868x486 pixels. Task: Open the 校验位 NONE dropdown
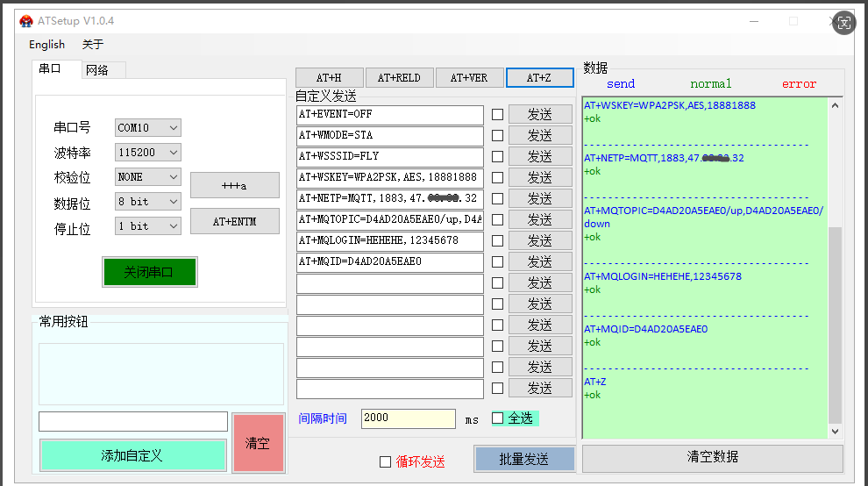coord(148,177)
